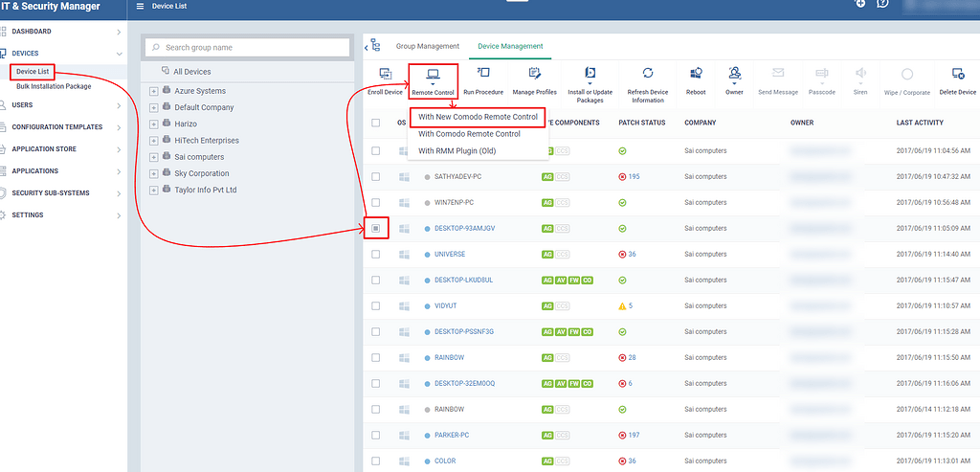Click the Siren toolbar icon
This screenshot has height=472, width=980.
(860, 73)
